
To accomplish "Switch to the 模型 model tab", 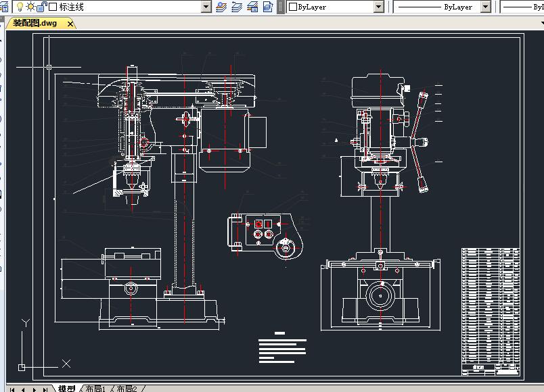I will 66,389.
